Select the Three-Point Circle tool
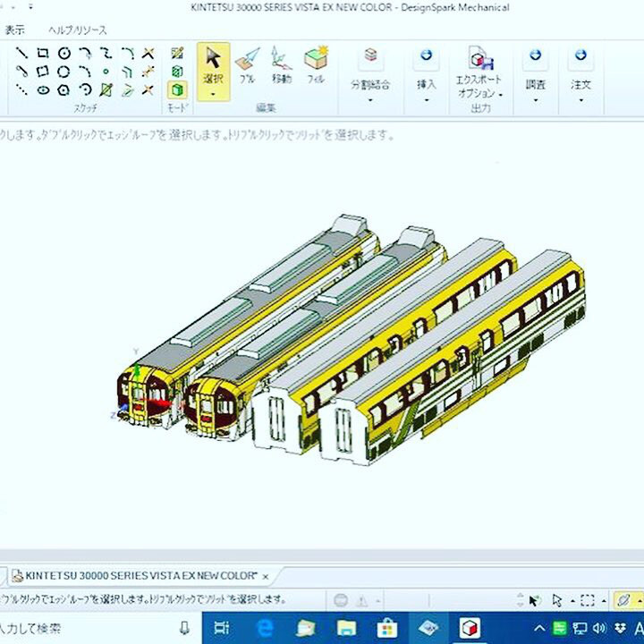This screenshot has height=644, width=644. pyautogui.click(x=64, y=72)
